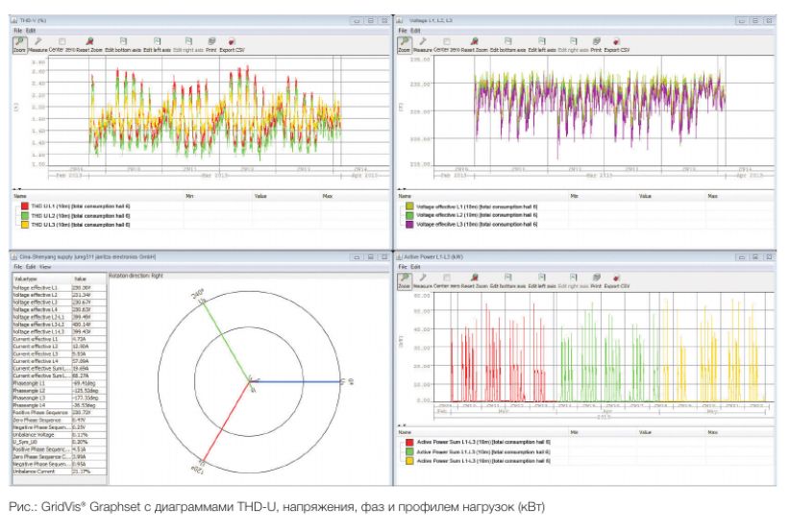This screenshot has width=790, height=532.
Task: Click Edit bottom axis in THD-V toolbar
Action: tap(122, 44)
